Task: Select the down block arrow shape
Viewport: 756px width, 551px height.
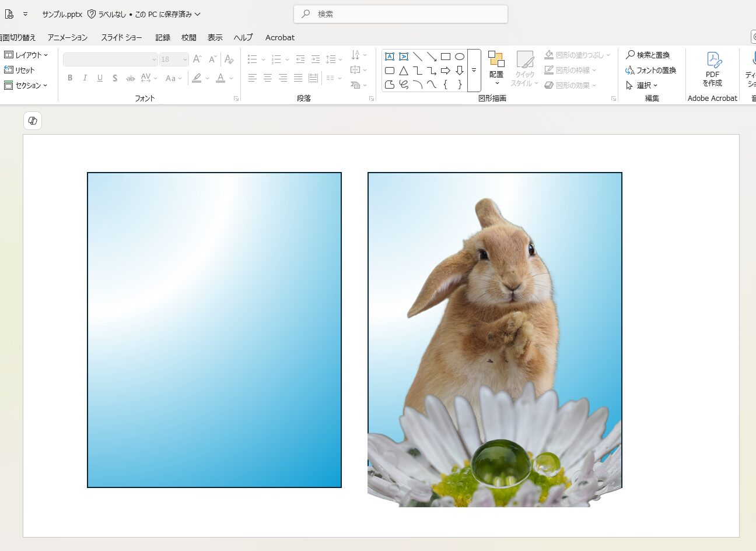Action: pos(460,71)
